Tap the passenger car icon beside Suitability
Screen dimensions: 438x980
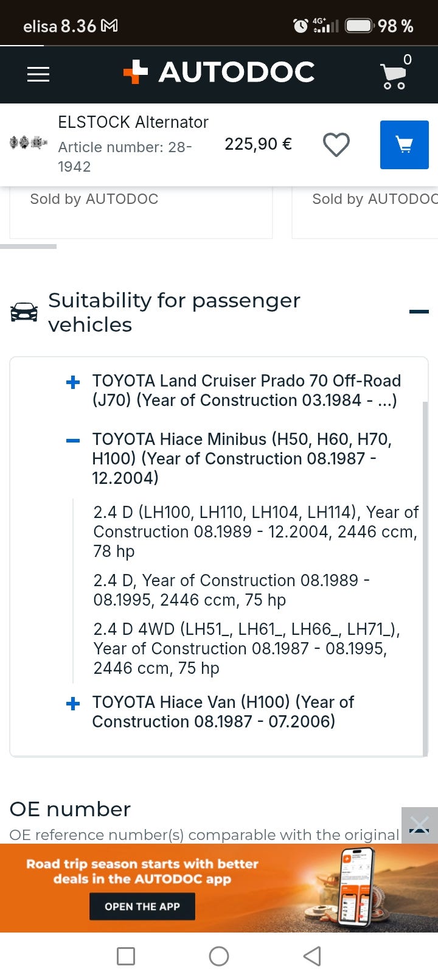24,312
